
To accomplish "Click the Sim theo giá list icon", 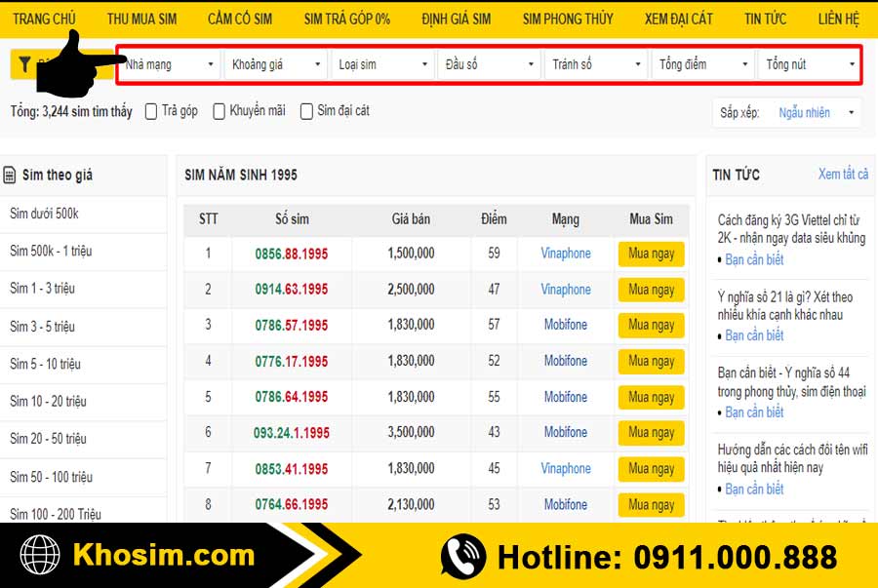I will [x=10, y=176].
